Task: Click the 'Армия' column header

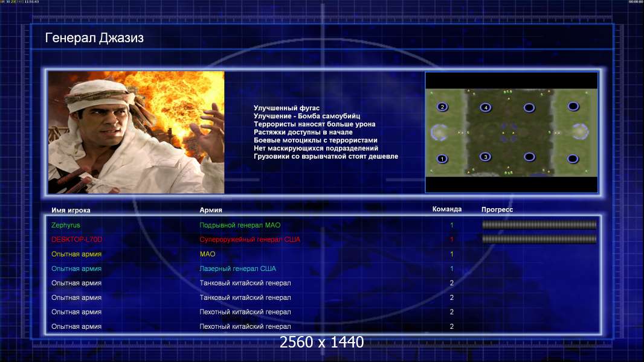Action: pyautogui.click(x=211, y=210)
